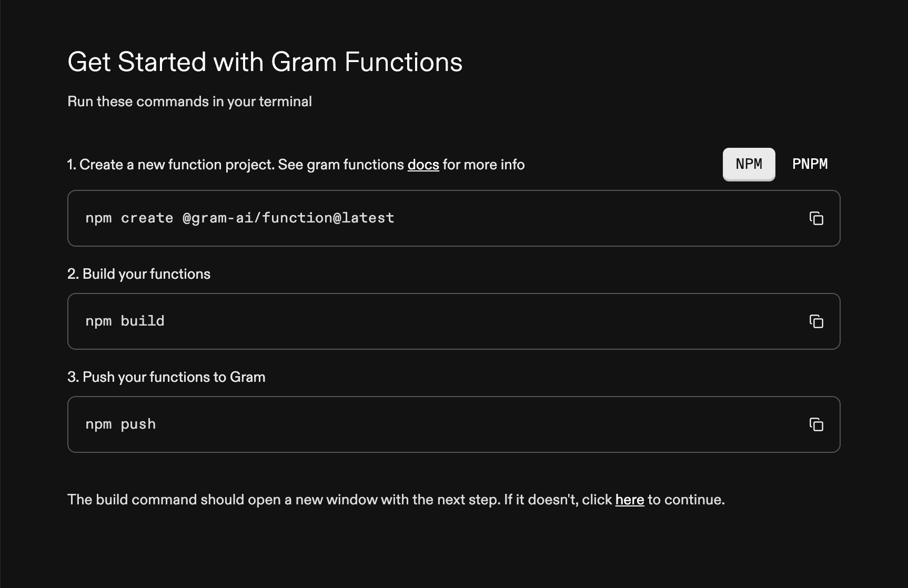Click here to continue to next step
Screen dimensions: 908x588
(630, 500)
